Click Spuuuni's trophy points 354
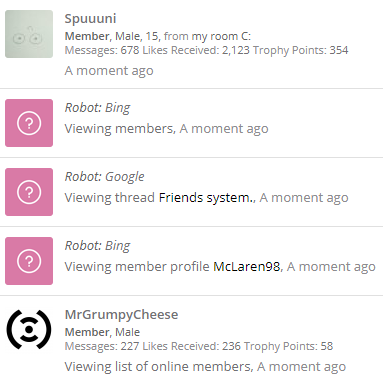This screenshot has width=383, height=381. point(339,50)
